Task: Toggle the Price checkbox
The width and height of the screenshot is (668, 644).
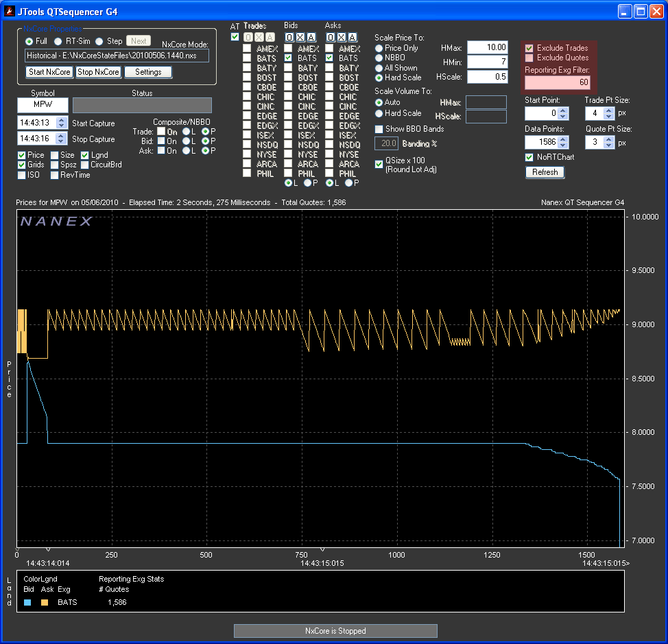Action: click(22, 155)
